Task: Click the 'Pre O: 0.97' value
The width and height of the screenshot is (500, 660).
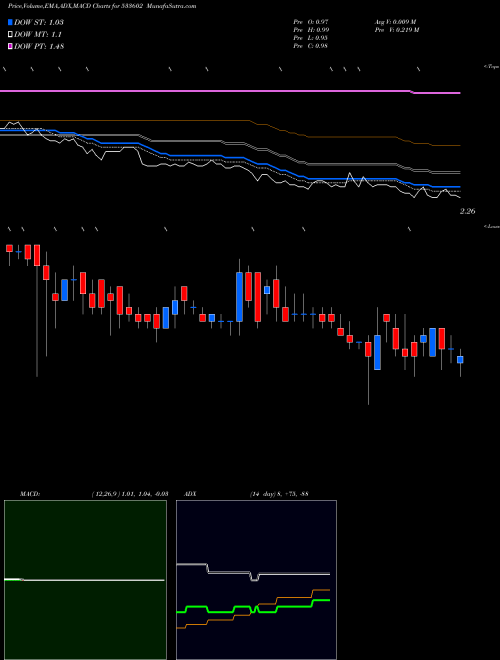Action: 311,22
